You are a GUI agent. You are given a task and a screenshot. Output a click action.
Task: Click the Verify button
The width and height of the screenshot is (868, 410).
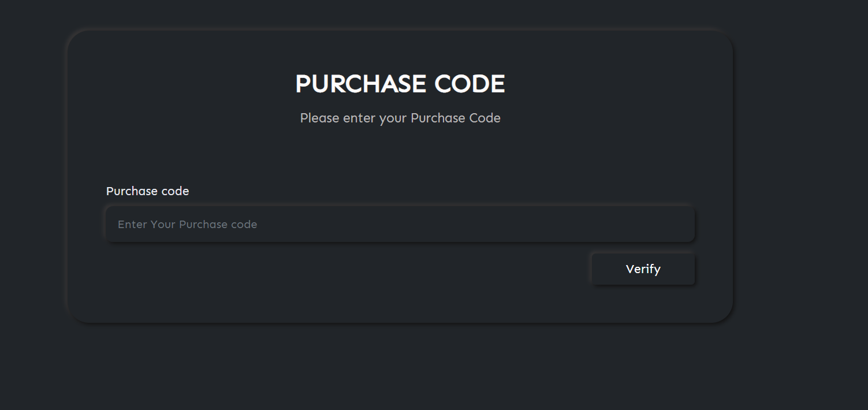click(643, 269)
